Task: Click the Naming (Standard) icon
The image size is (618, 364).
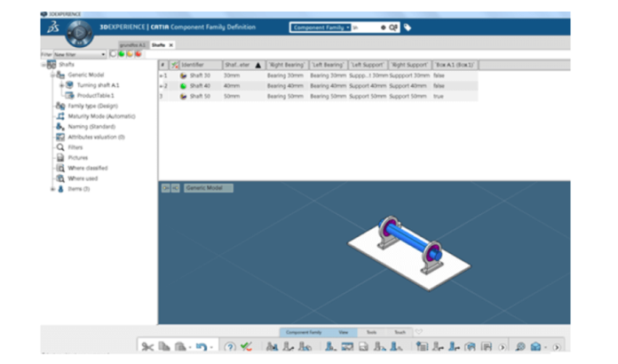Action: pyautogui.click(x=60, y=126)
